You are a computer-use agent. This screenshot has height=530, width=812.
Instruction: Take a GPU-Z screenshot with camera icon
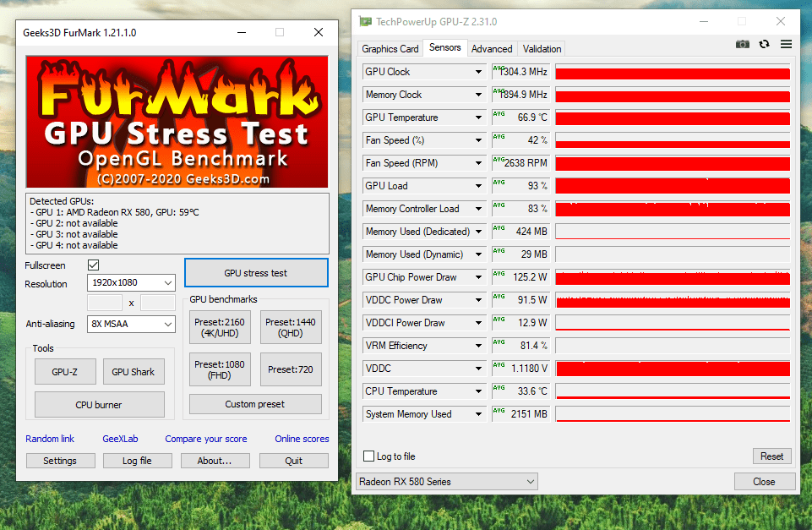click(742, 45)
